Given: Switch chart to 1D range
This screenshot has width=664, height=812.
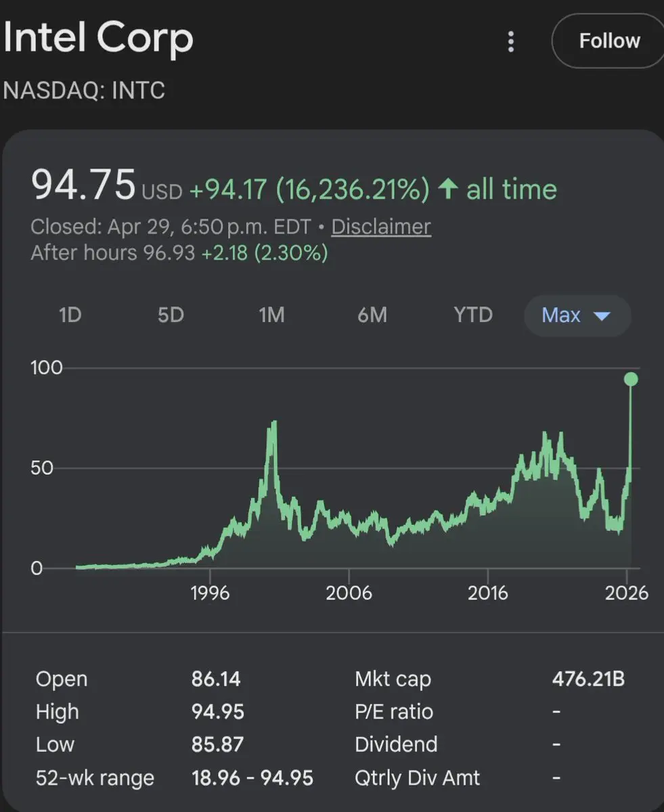Looking at the screenshot, I should click(x=70, y=315).
